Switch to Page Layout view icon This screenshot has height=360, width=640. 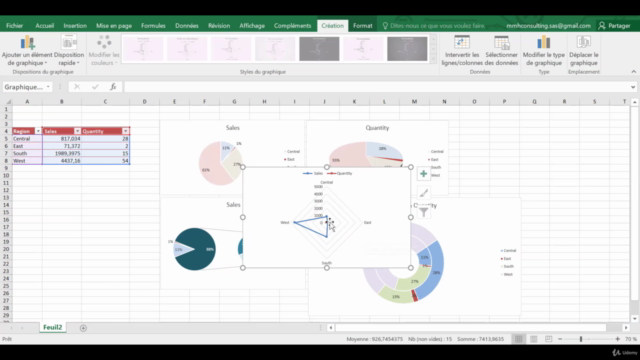(x=533, y=339)
